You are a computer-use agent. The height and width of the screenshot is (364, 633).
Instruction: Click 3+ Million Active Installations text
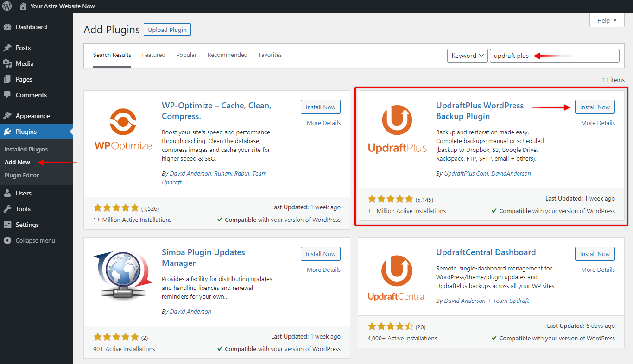406,211
